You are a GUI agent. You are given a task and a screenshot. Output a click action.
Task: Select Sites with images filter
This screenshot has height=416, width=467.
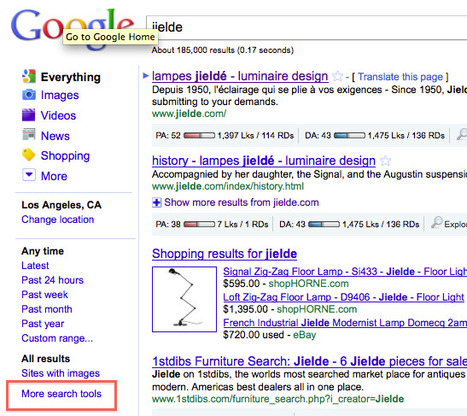pyautogui.click(x=61, y=373)
